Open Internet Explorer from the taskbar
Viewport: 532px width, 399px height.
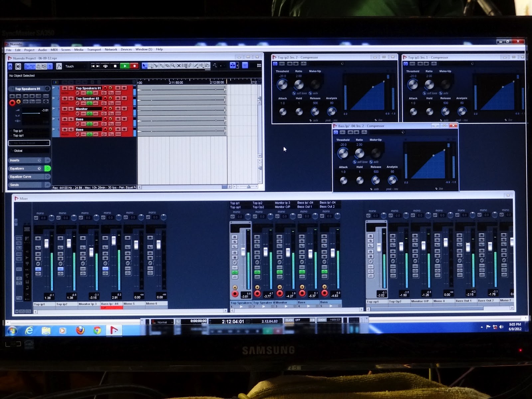(29, 330)
